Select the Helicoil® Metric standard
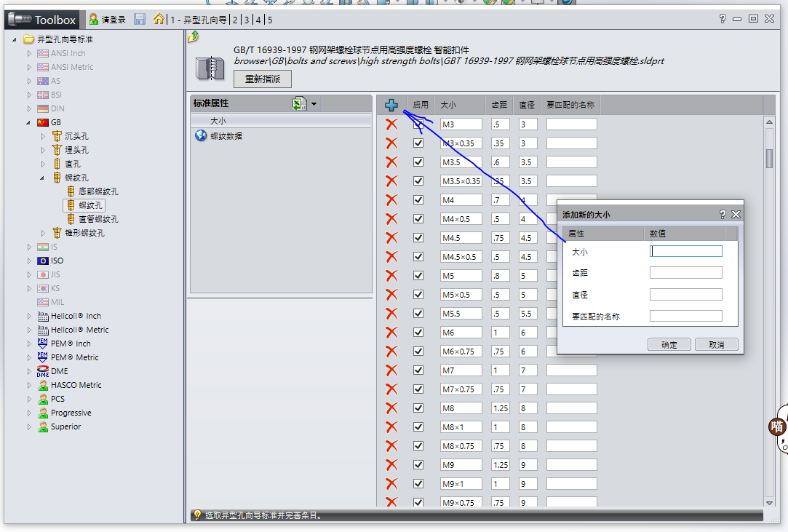Viewport: 788px width, 532px height. (79, 330)
